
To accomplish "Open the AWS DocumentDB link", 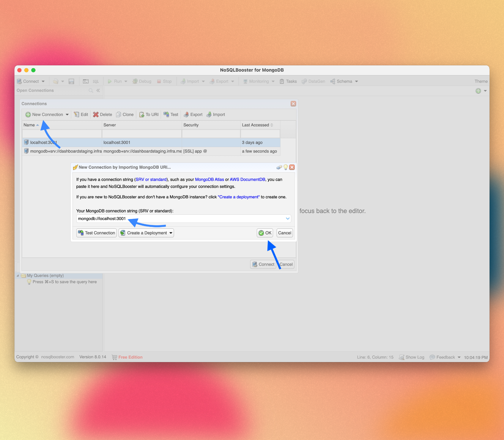I will (248, 179).
